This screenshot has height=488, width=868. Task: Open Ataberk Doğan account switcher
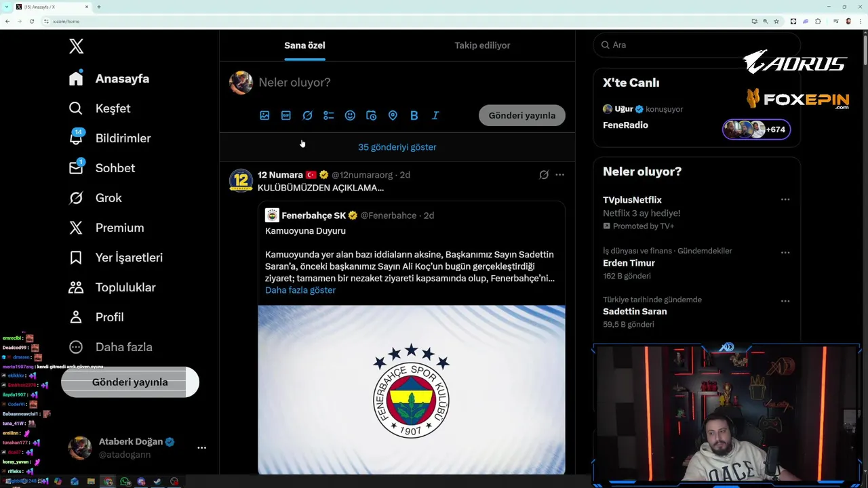point(136,447)
